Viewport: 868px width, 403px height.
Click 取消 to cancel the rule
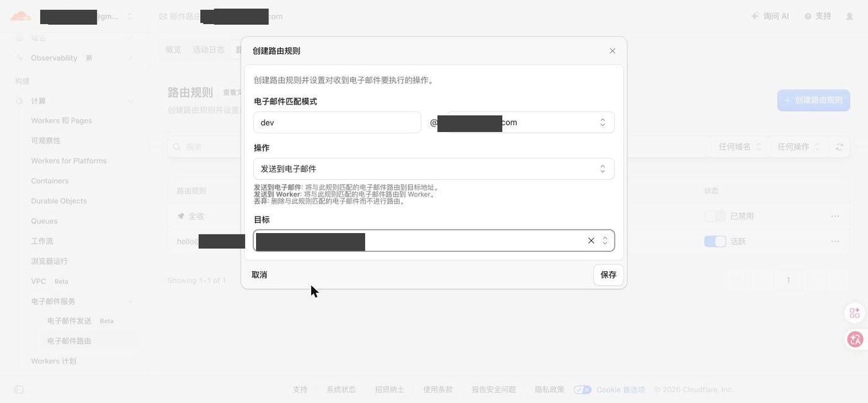click(259, 275)
